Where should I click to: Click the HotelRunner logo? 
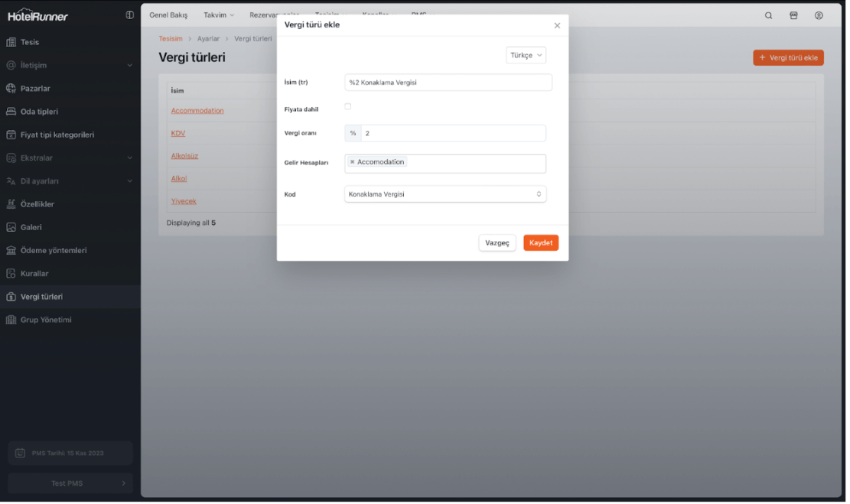click(x=38, y=16)
